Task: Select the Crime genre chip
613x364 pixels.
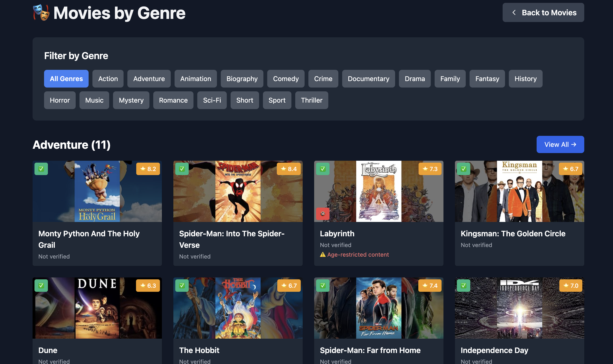Action: click(323, 79)
